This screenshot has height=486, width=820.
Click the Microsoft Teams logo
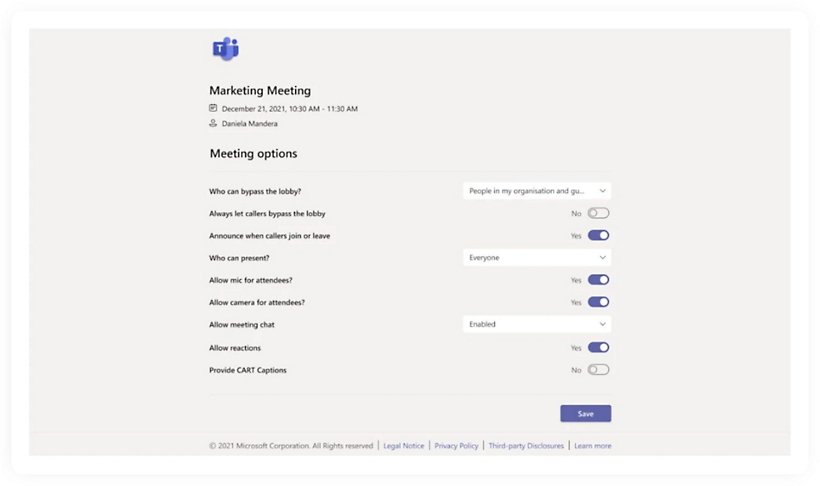click(x=225, y=48)
